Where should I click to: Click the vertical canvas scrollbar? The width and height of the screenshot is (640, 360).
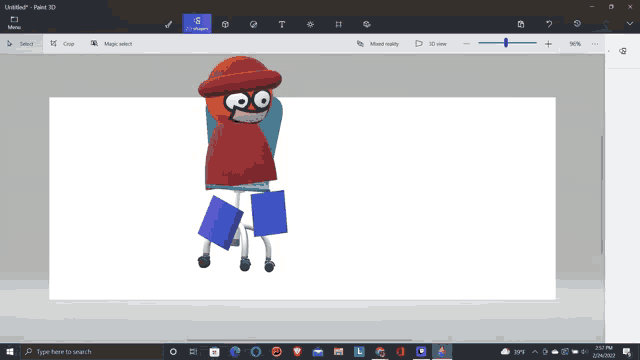602,195
